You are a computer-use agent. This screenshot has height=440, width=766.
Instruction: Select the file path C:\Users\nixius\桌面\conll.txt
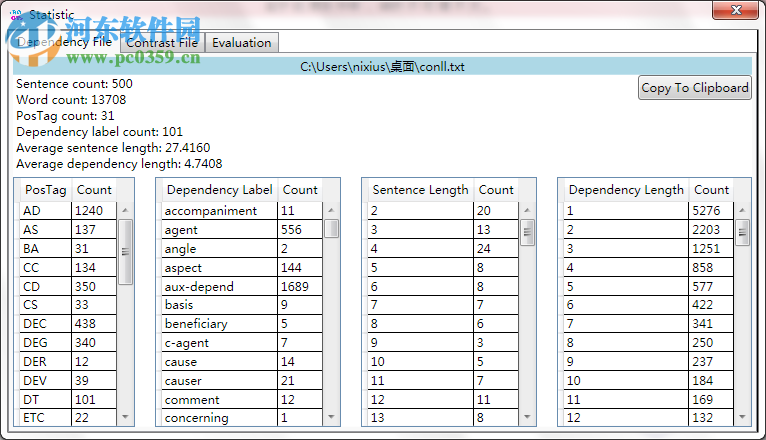383,66
